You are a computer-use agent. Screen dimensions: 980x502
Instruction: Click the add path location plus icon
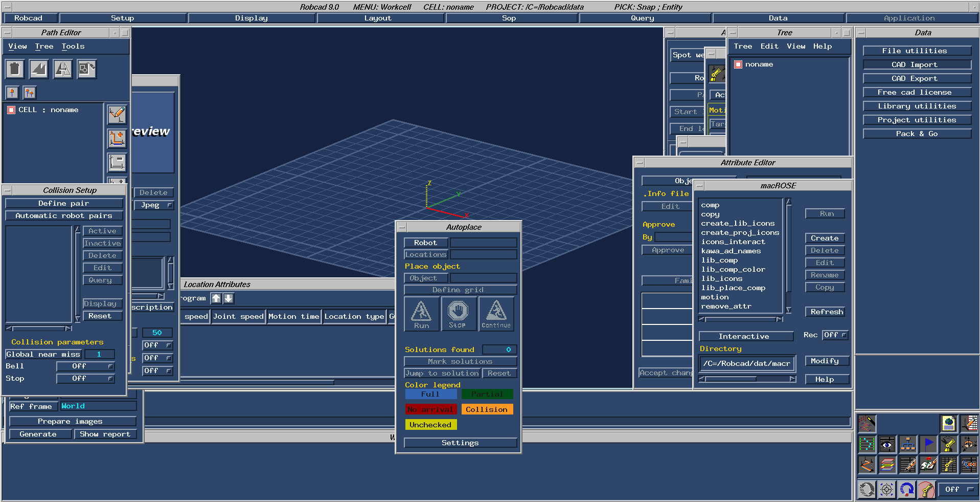coord(117,138)
